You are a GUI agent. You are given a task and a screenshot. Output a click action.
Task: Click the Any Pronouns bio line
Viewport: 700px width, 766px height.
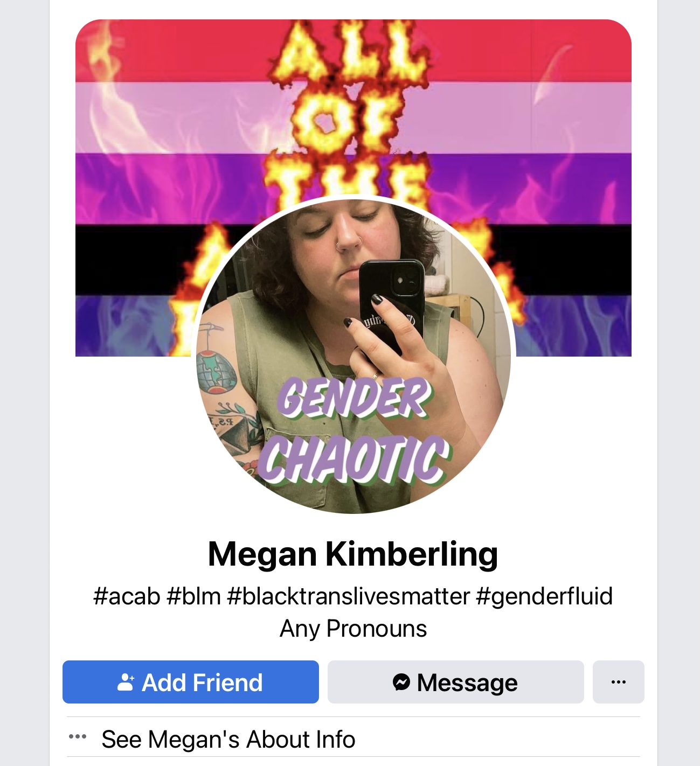click(x=354, y=629)
